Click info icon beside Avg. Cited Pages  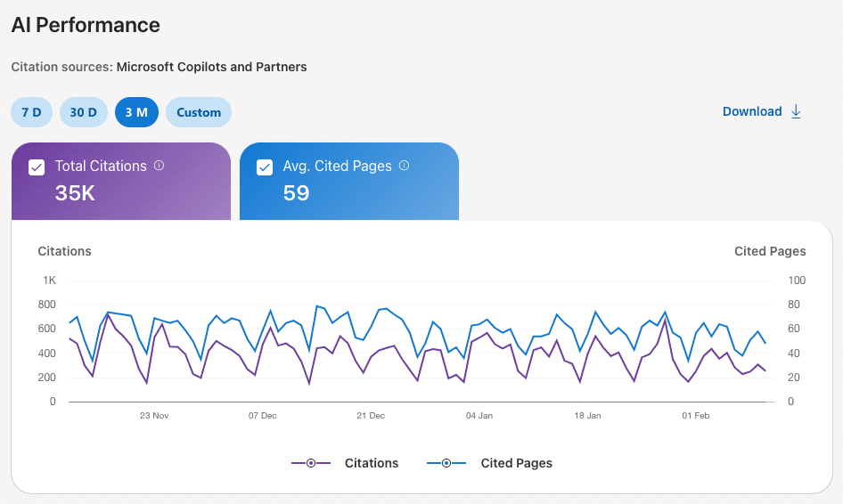pos(404,166)
